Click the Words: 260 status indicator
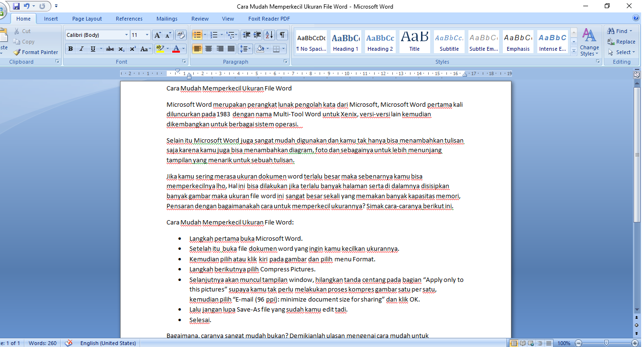This screenshot has width=644, height=347. tap(43, 343)
